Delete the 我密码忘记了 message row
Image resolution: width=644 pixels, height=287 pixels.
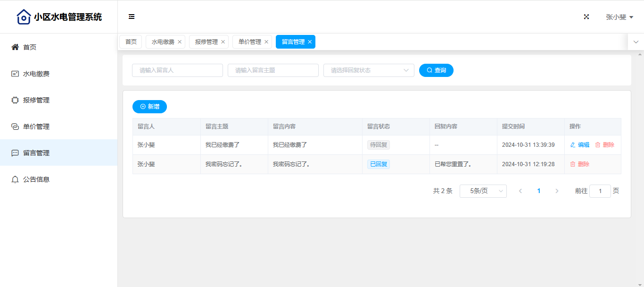pyautogui.click(x=580, y=164)
